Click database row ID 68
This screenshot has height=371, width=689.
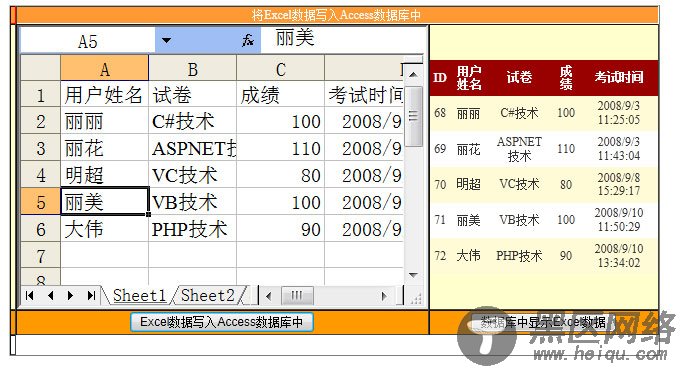coord(544,113)
